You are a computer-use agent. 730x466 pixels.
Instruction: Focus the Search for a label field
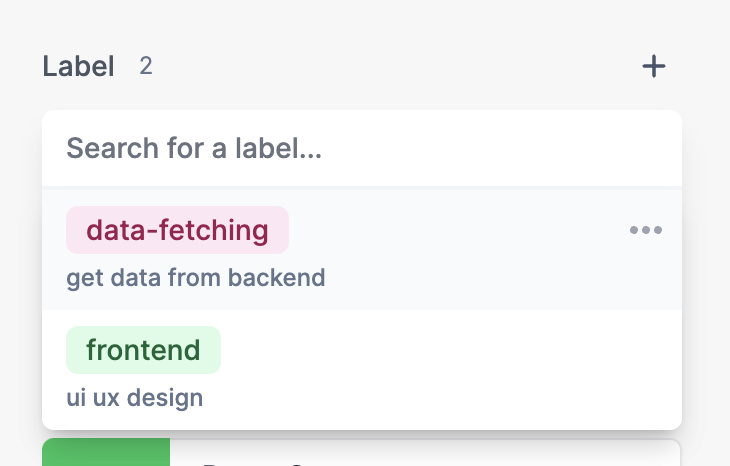(x=362, y=149)
